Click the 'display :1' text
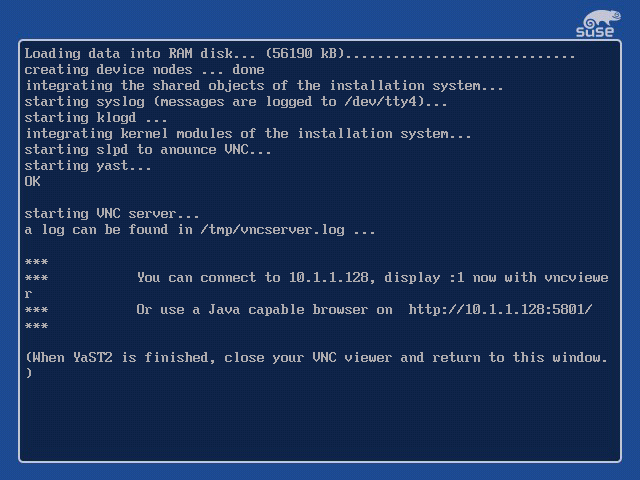The image size is (640, 480). 424,278
